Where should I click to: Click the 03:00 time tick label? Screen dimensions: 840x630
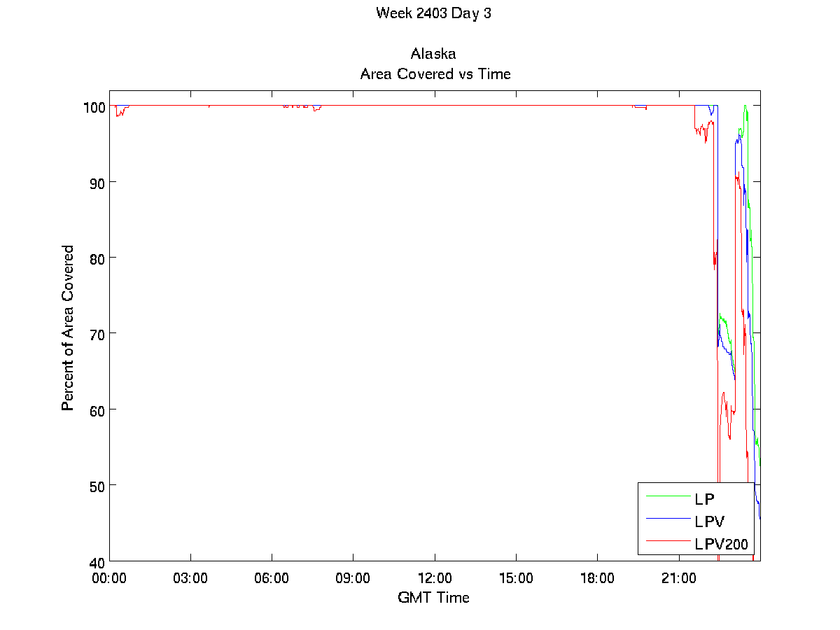190,579
